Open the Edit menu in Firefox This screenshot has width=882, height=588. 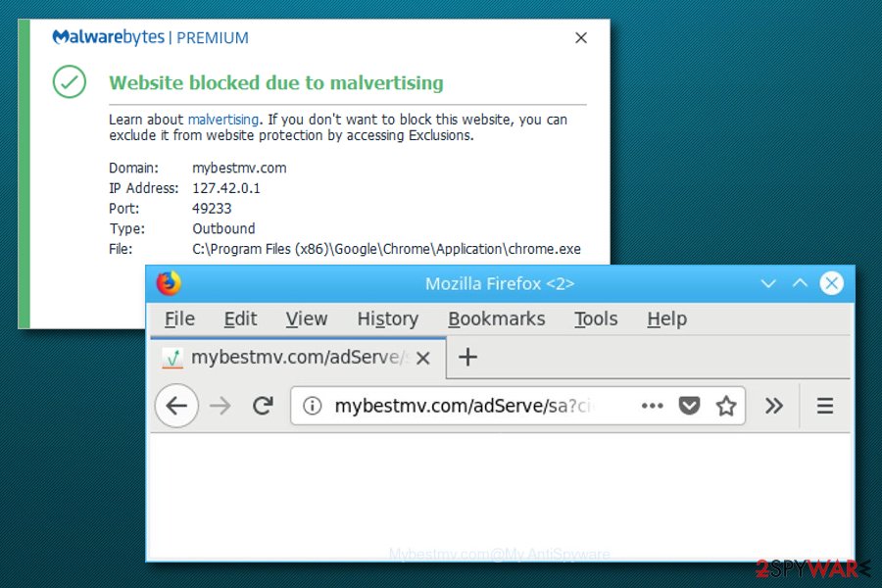[x=240, y=319]
